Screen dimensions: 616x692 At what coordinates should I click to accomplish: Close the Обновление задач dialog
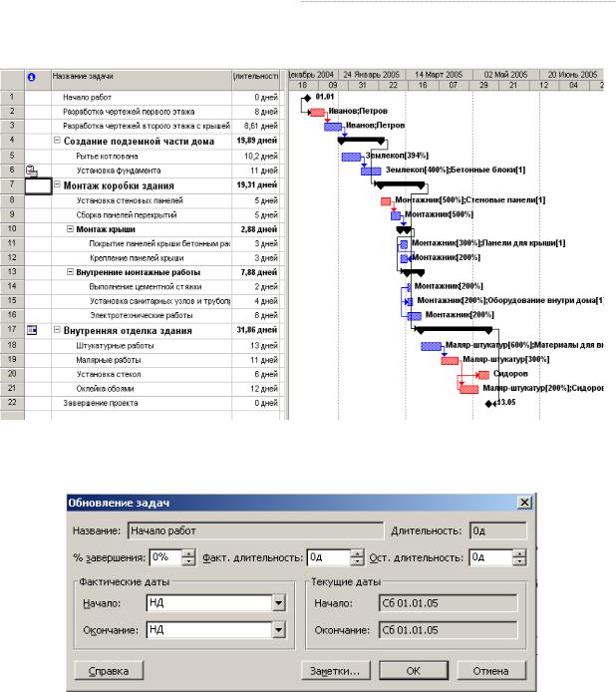pyautogui.click(x=524, y=503)
